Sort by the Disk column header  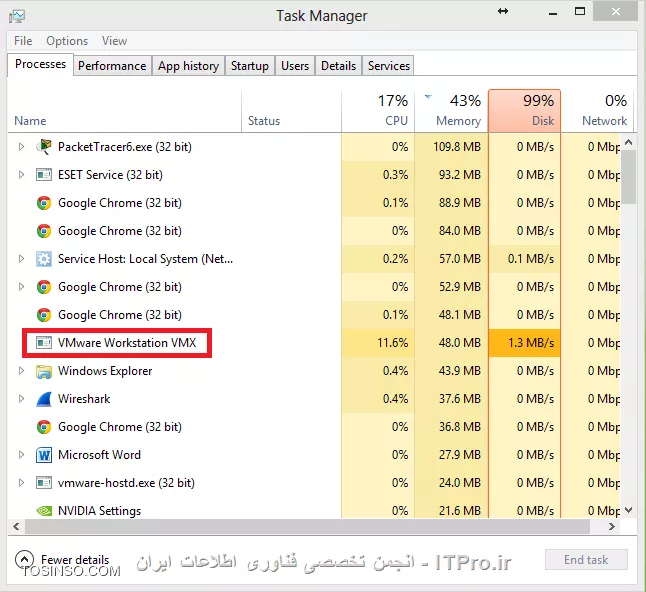(524, 111)
